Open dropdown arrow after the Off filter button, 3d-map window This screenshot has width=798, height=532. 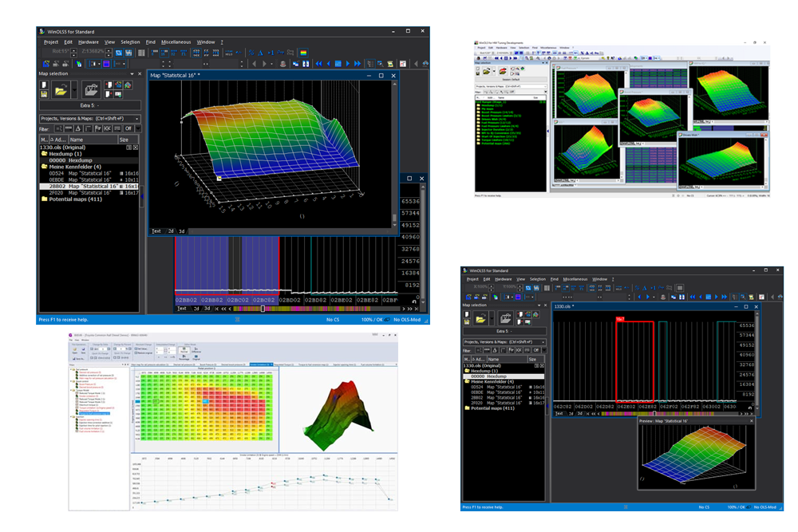click(138, 128)
